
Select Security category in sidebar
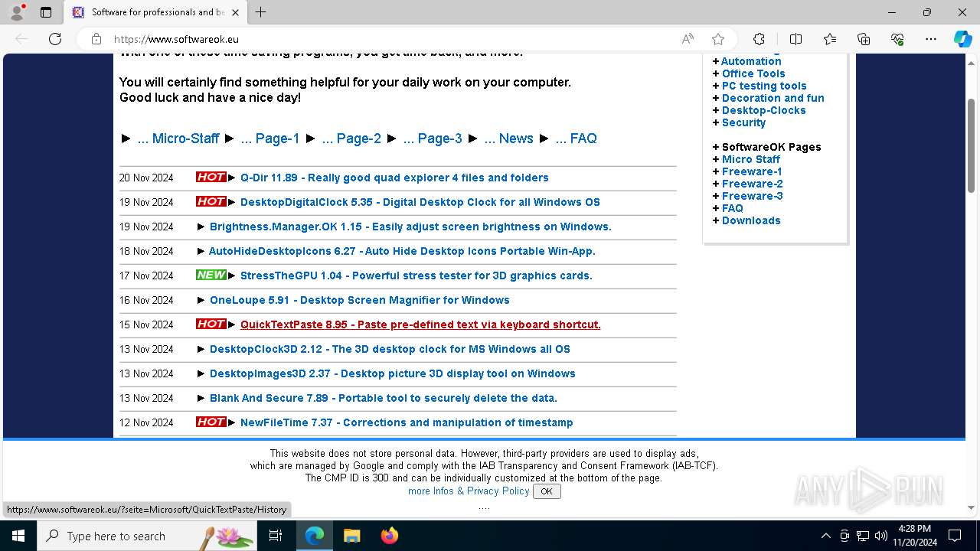click(743, 122)
